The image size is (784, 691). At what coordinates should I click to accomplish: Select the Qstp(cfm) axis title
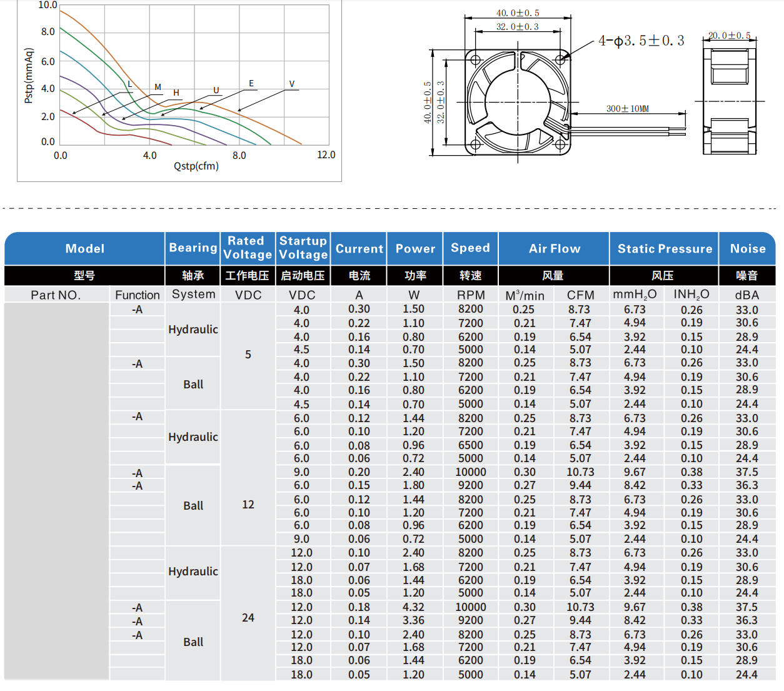pyautogui.click(x=196, y=166)
